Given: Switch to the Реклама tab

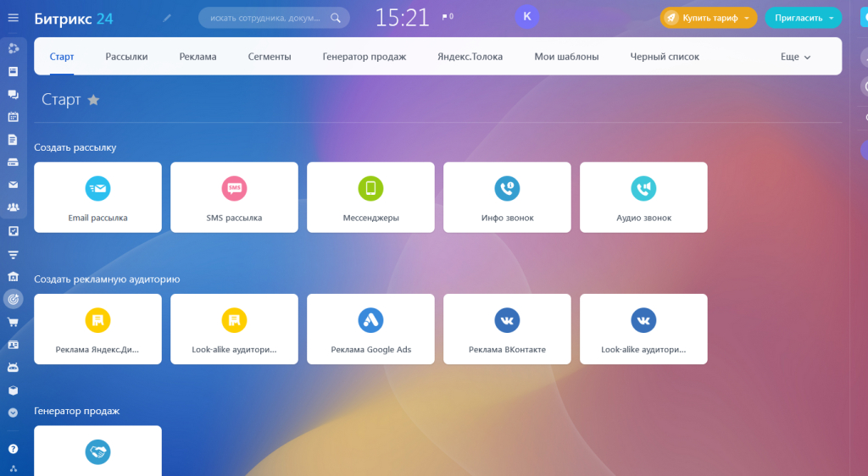Looking at the screenshot, I should click(198, 57).
